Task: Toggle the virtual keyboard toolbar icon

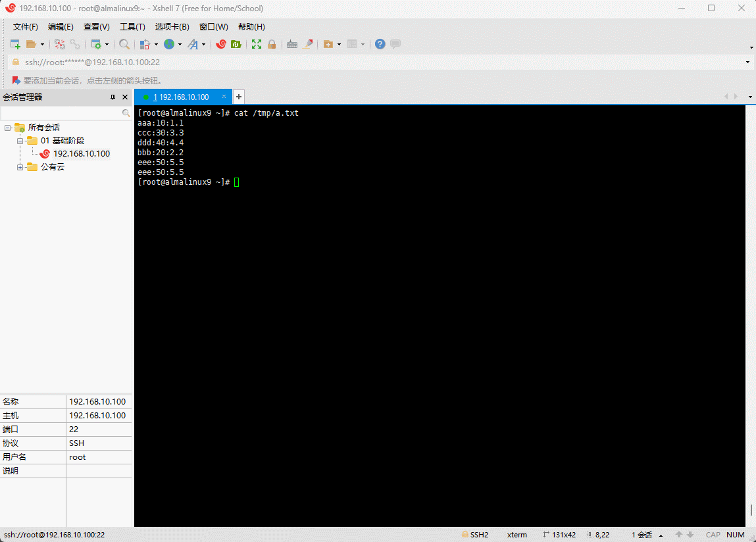Action: [291, 44]
